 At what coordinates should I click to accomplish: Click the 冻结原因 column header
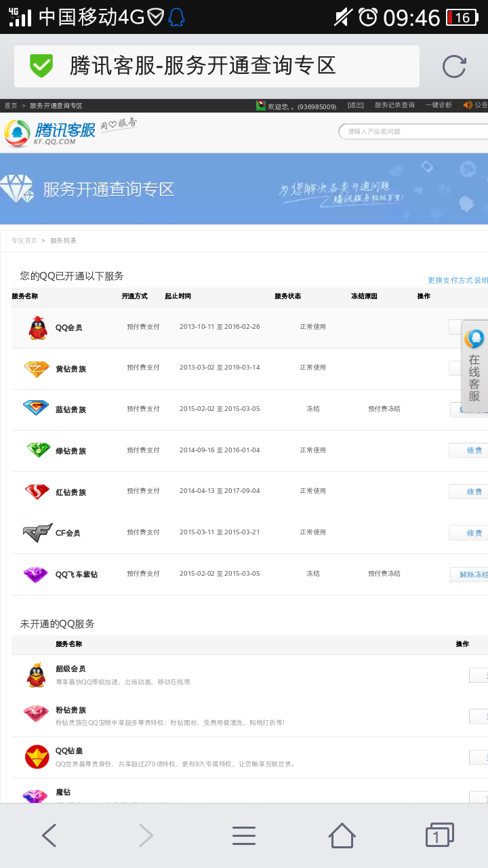(364, 296)
